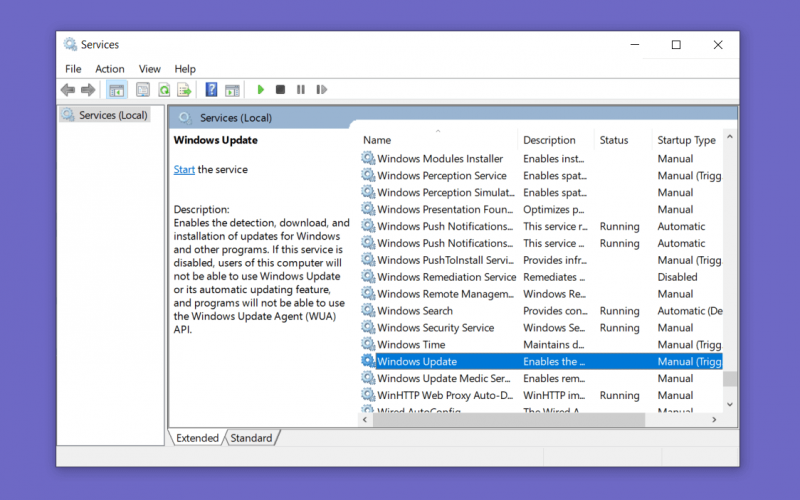
Task: Click the Running status of Windows Search
Action: 619,310
